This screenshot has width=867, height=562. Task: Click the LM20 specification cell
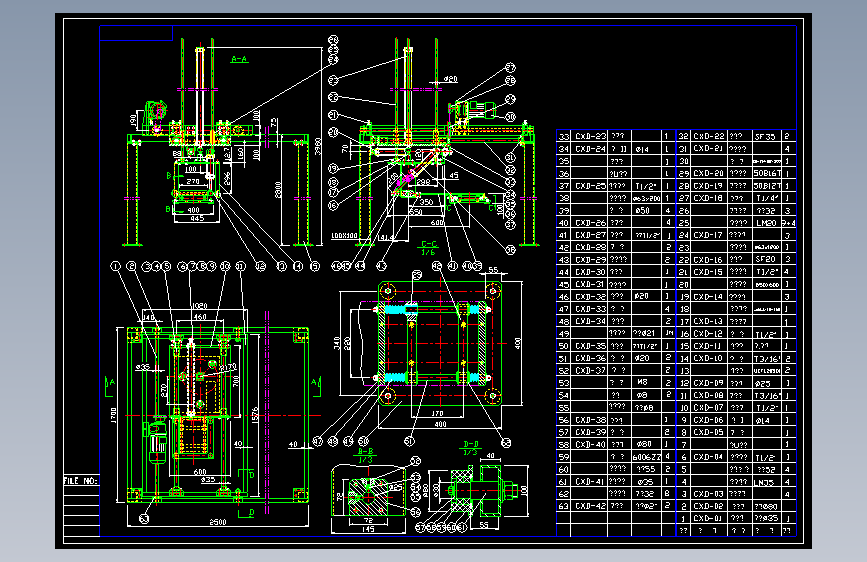coord(766,223)
